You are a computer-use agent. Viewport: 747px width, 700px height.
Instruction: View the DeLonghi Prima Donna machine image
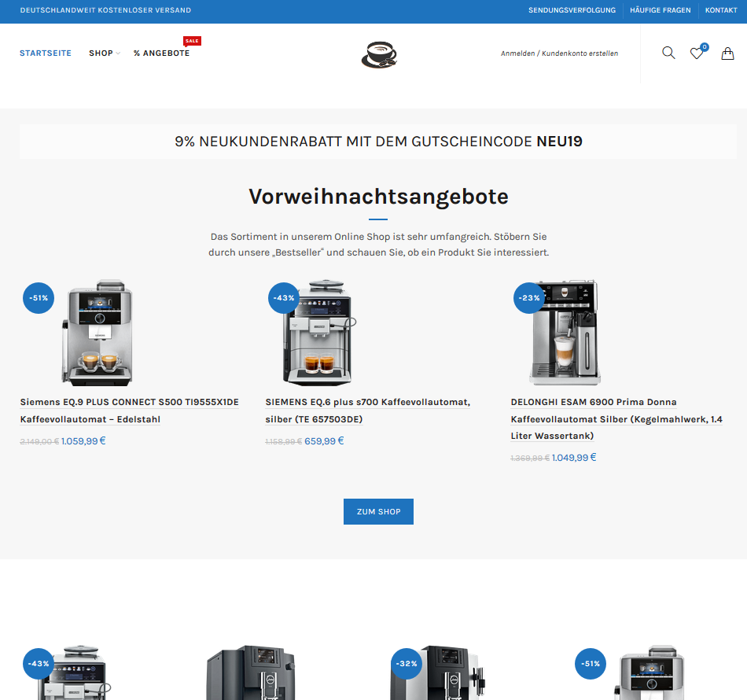click(x=565, y=333)
